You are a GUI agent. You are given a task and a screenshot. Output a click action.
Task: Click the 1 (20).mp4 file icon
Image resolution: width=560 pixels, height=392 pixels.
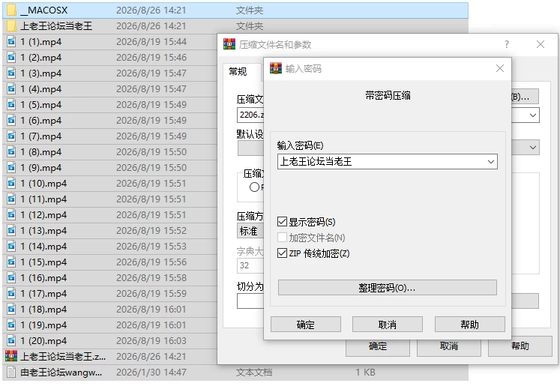tap(11, 340)
